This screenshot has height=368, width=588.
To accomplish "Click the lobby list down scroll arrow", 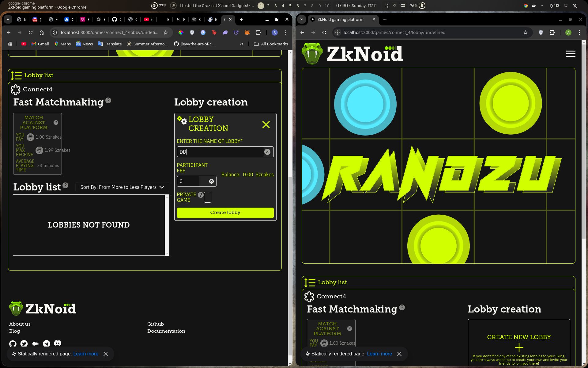I will [167, 253].
